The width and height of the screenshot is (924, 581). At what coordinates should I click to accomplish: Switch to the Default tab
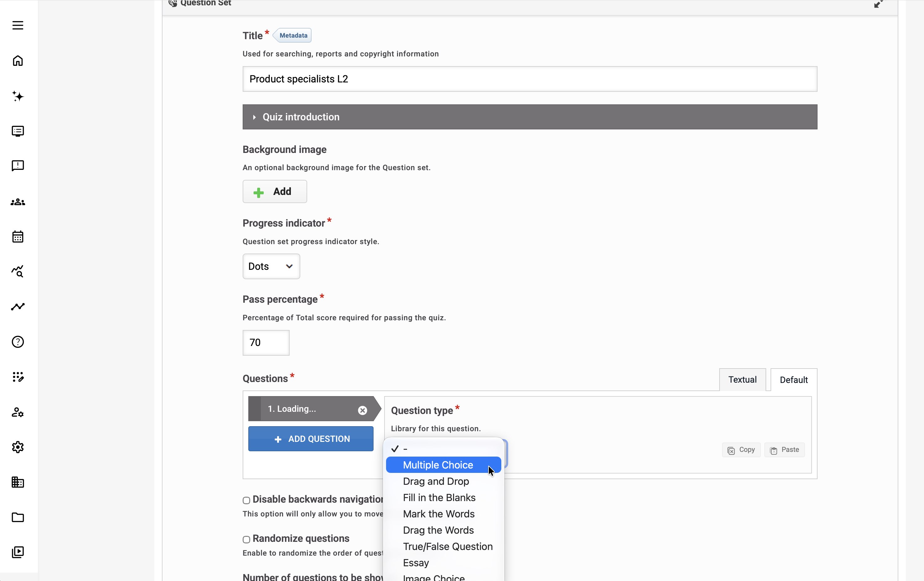coord(793,380)
